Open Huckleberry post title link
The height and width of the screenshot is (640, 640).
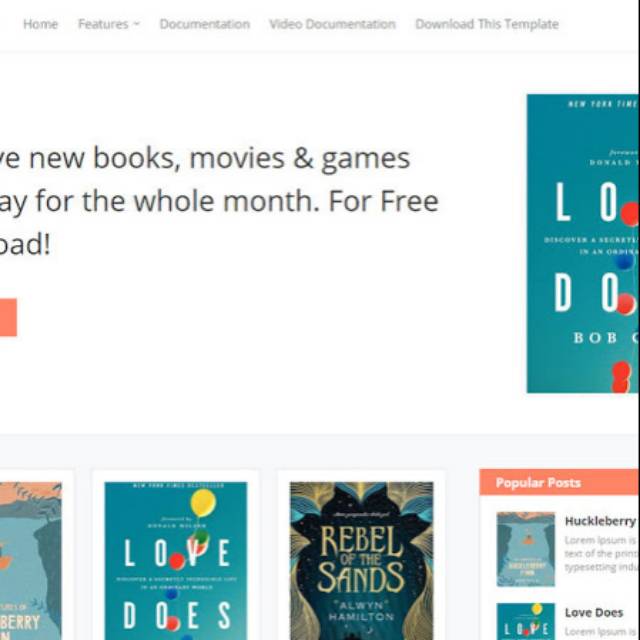click(x=600, y=521)
